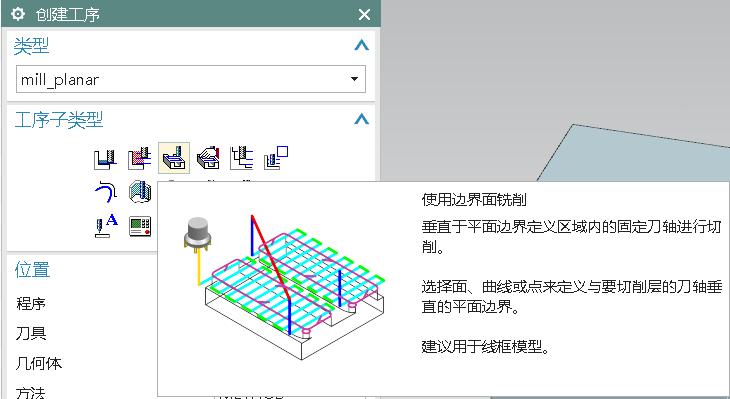The width and height of the screenshot is (730, 399).
Task: Pick the Planar Profile subtype icon
Action: pyautogui.click(x=276, y=159)
